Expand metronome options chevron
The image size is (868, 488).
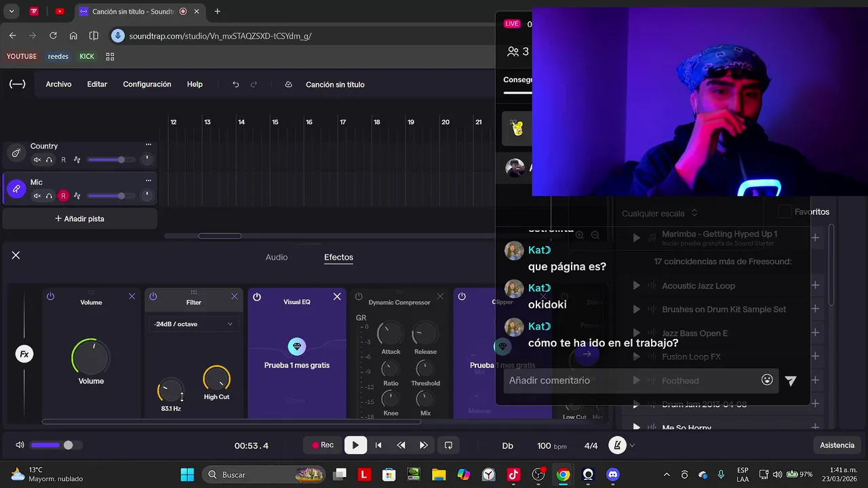[632, 445]
